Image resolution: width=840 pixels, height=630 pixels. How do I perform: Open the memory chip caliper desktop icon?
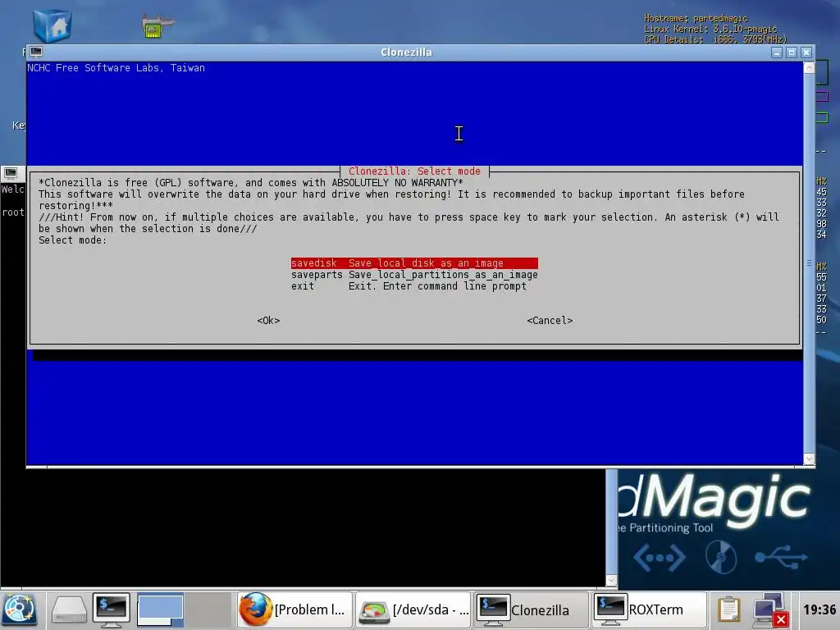157,25
